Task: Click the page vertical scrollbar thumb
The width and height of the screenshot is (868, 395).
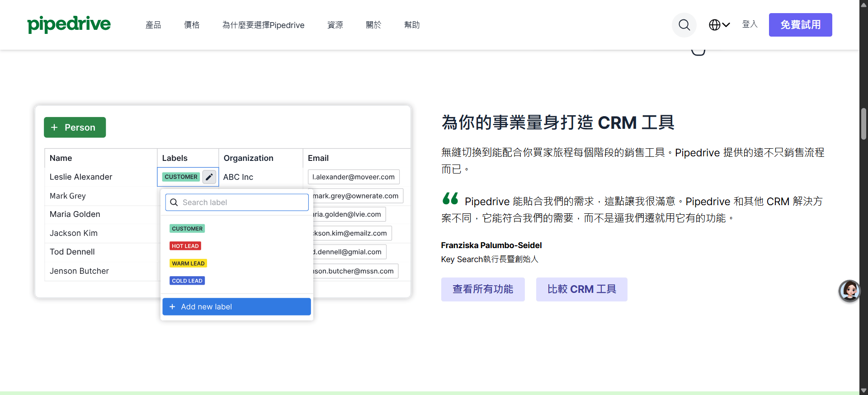Action: 864,124
